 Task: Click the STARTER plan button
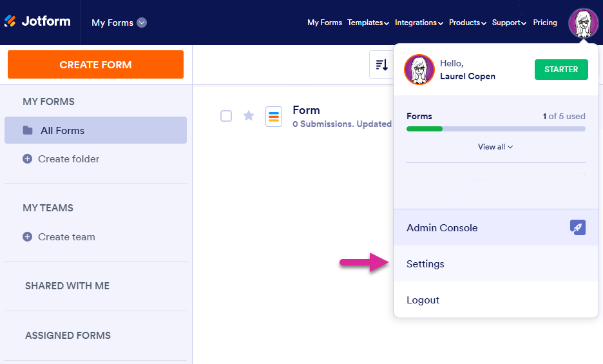tap(561, 70)
